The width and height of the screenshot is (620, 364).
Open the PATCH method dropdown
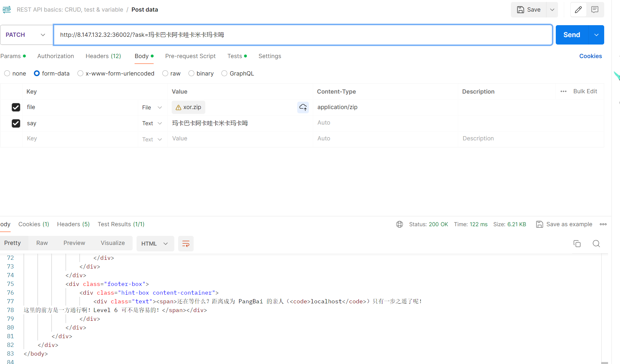[x=26, y=35]
